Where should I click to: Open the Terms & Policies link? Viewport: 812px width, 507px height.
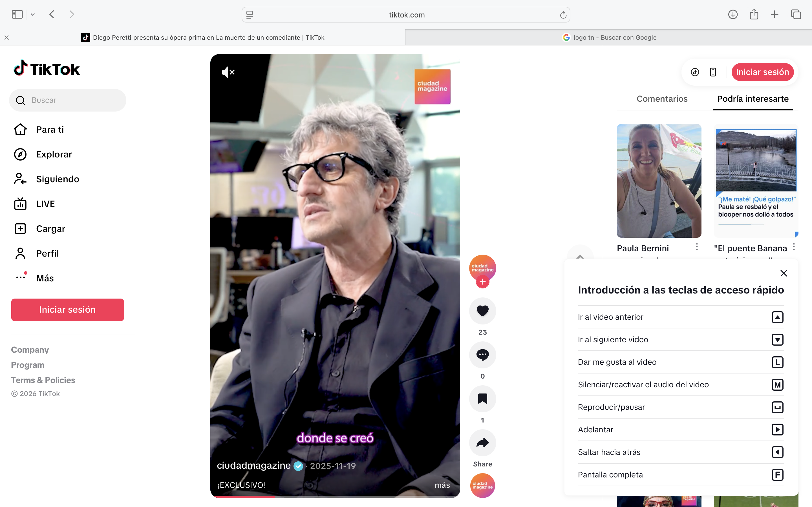pos(43,380)
